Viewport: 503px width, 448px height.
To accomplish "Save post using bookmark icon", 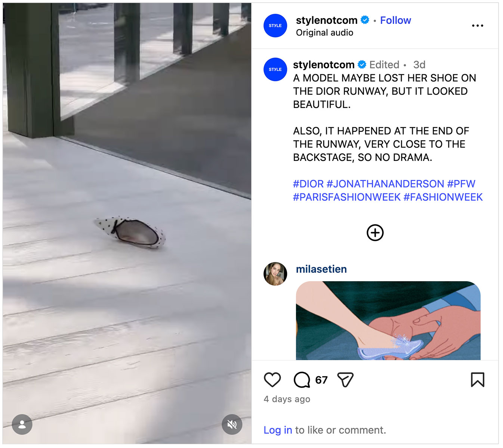I will coord(477,380).
